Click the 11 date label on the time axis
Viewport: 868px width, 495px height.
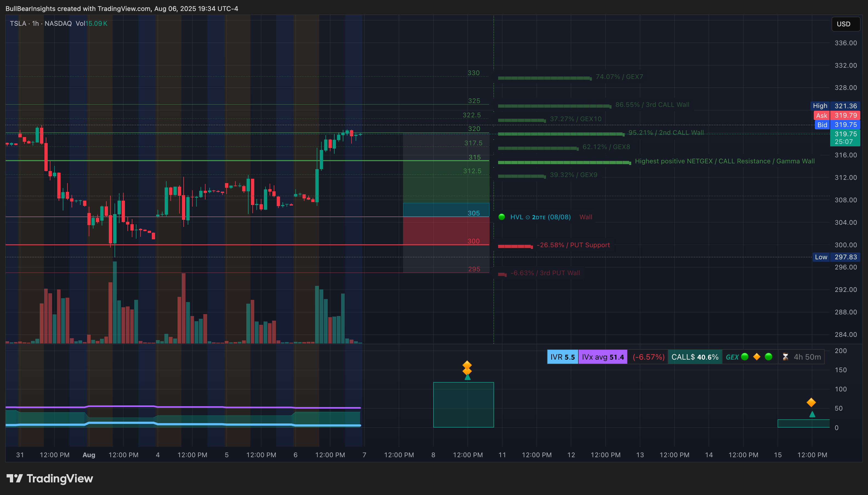pos(502,454)
